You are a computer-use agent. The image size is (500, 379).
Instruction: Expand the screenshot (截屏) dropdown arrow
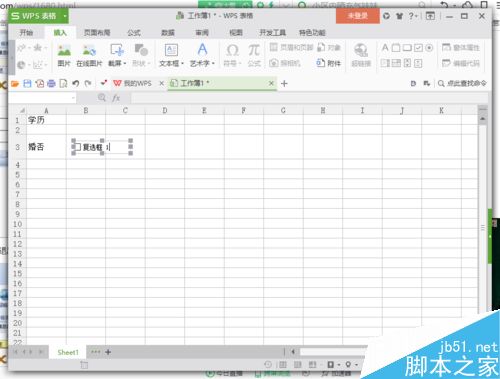[x=125, y=63]
